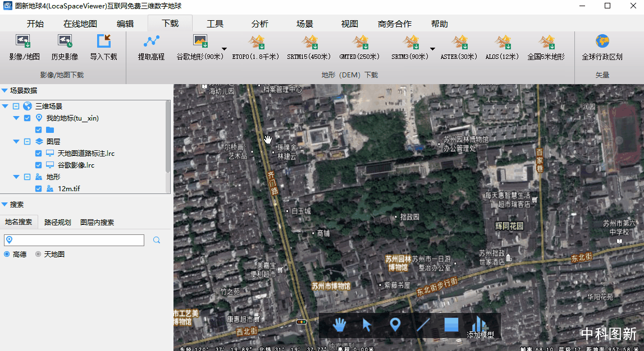
Task: Click the 谷歌地形(90米) terrain icon
Action: 200,41
